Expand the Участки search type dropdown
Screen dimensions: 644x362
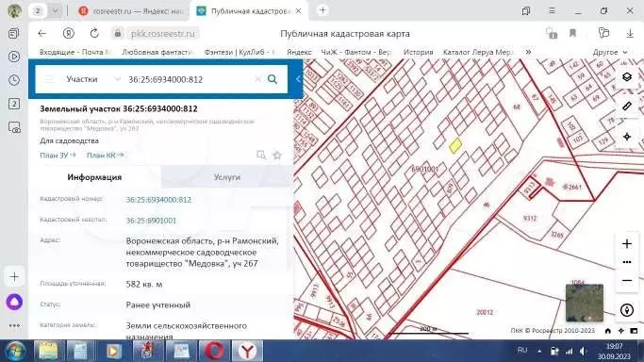point(117,79)
